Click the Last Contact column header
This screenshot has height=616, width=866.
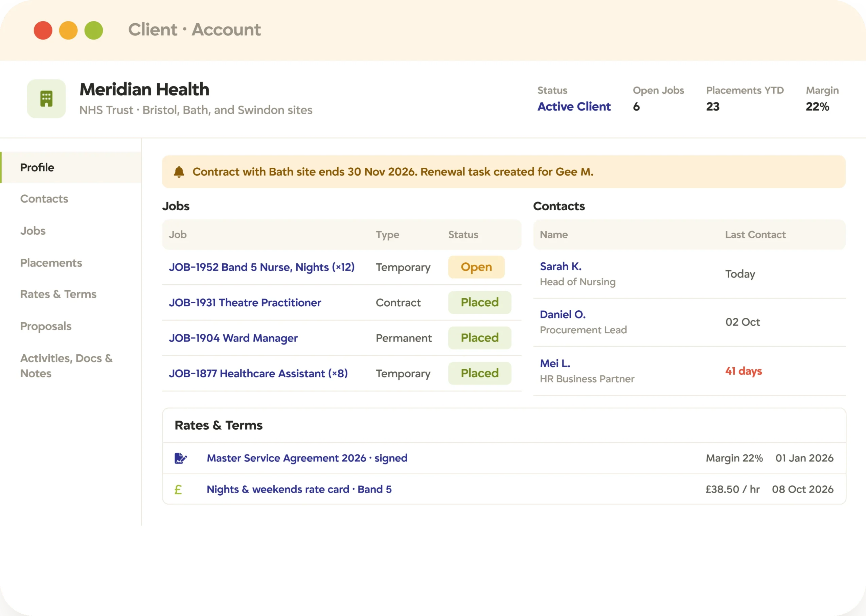(x=755, y=235)
